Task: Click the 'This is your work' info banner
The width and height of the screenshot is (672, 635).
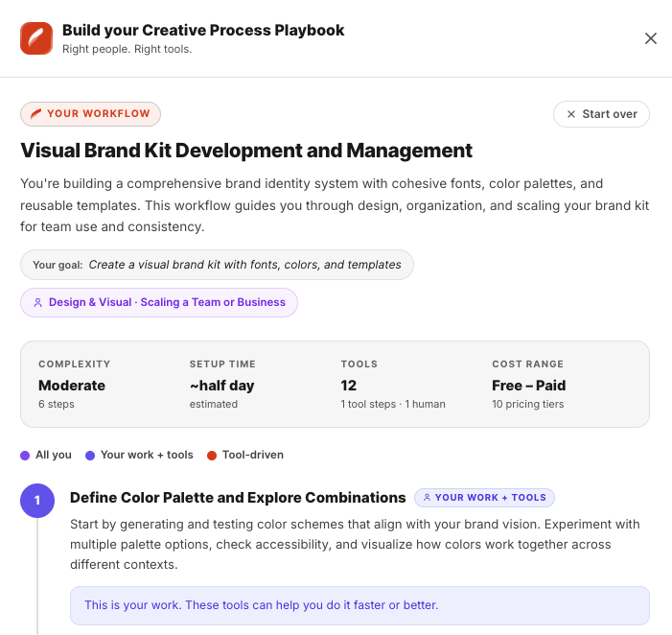Action: (x=359, y=605)
